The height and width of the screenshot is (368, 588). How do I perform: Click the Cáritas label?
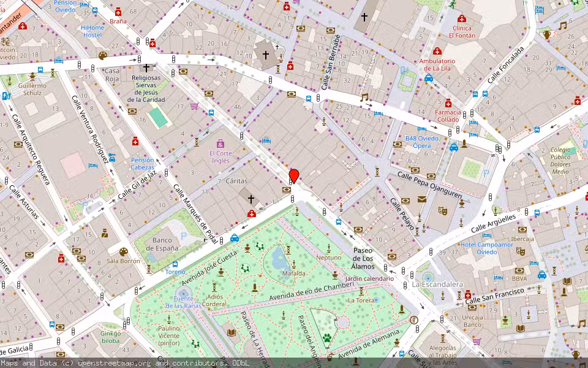[236, 181]
